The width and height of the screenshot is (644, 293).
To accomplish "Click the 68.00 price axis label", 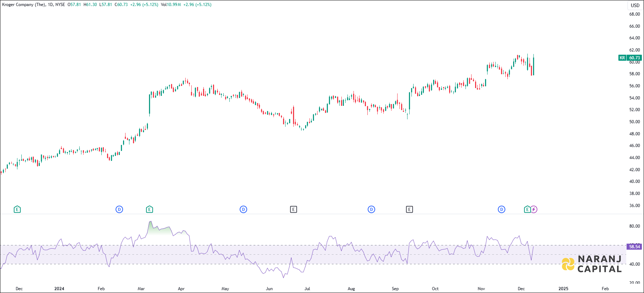I will 634,14.
